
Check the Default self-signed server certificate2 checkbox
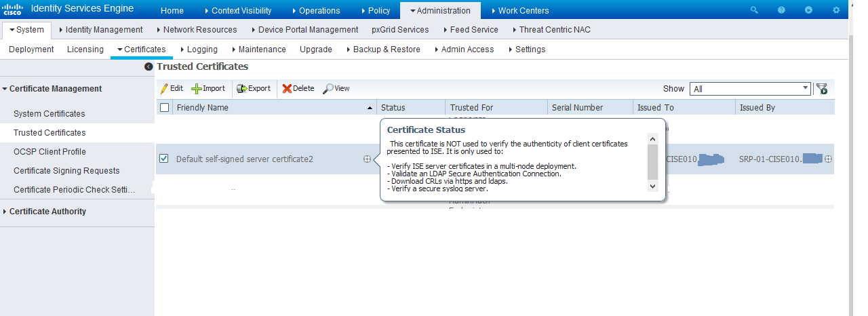[164, 158]
